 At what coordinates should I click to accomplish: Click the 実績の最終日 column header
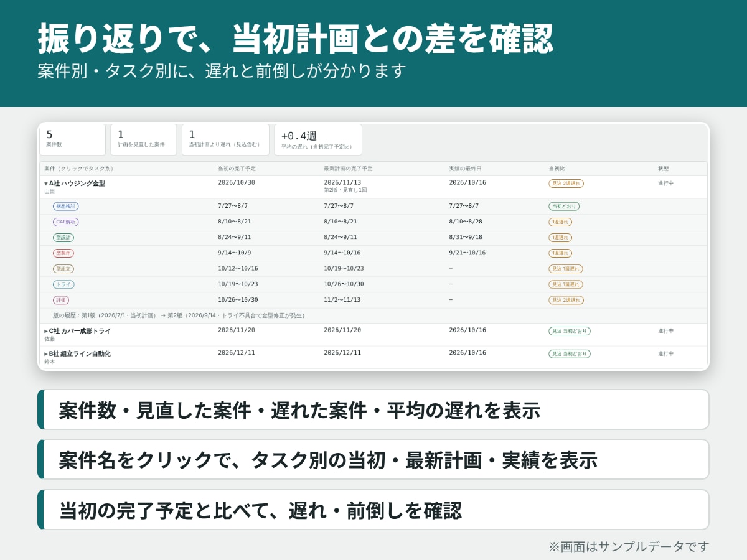point(465,169)
